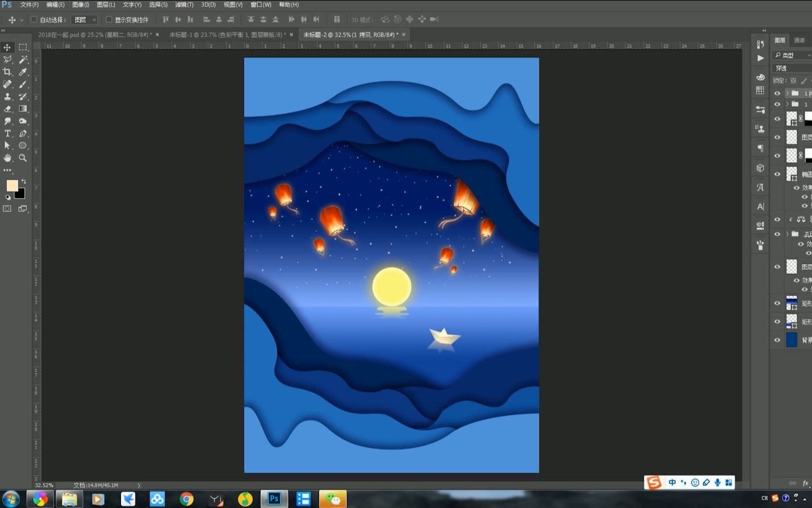
Task: Select the Path Selection tool
Action: [7, 145]
